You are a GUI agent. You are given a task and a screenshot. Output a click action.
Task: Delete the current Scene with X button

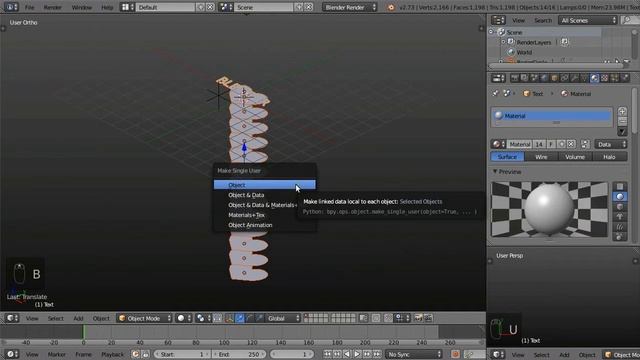[x=309, y=7]
